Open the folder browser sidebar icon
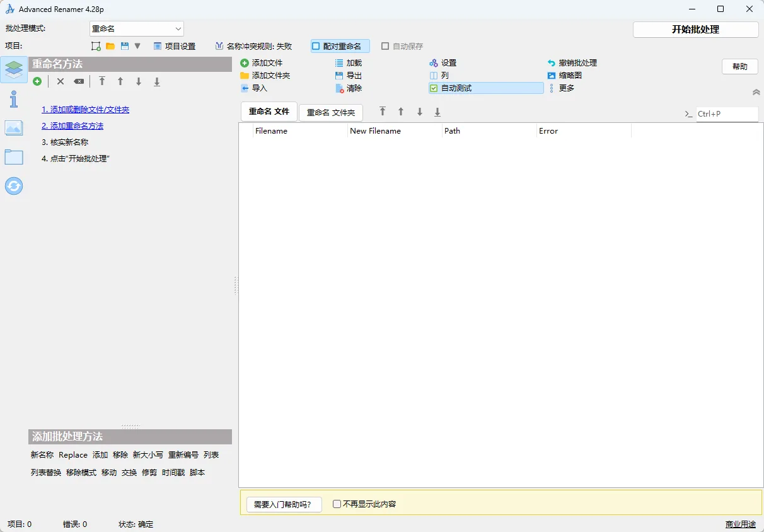Viewport: 764px width, 532px height. [x=14, y=157]
